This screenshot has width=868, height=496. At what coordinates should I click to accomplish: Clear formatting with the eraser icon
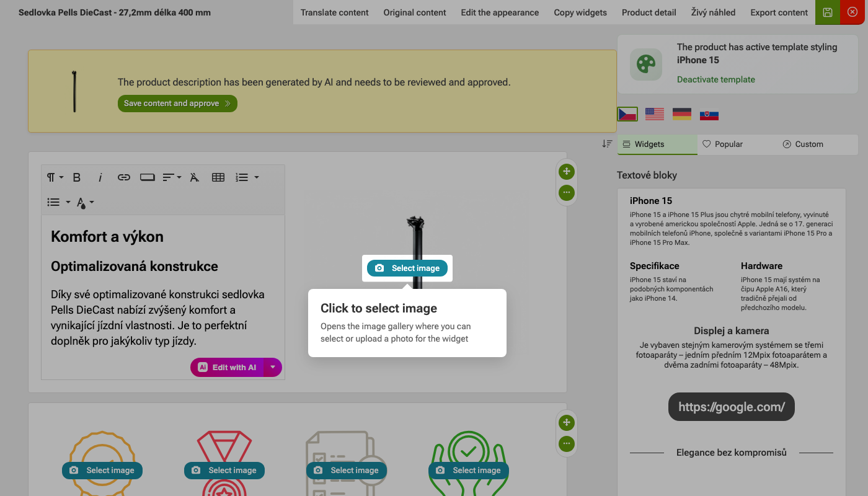(x=195, y=177)
